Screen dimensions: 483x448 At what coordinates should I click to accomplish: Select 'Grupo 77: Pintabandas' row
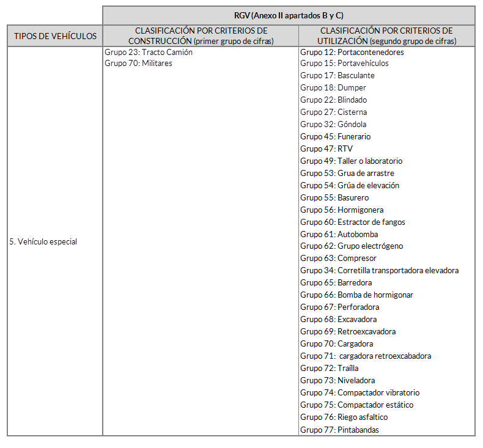[x=339, y=430]
